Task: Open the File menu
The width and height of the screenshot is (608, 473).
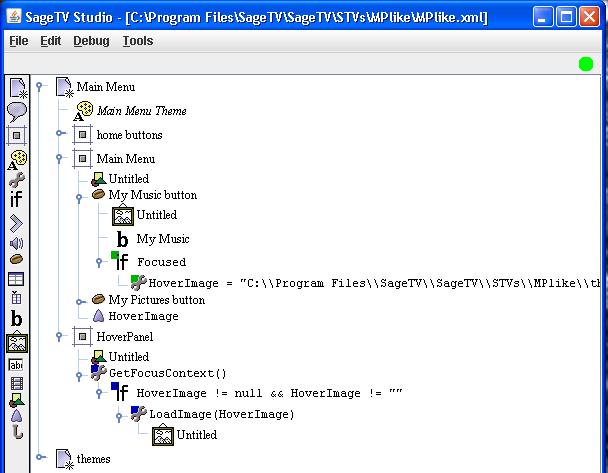Action: pyautogui.click(x=19, y=41)
